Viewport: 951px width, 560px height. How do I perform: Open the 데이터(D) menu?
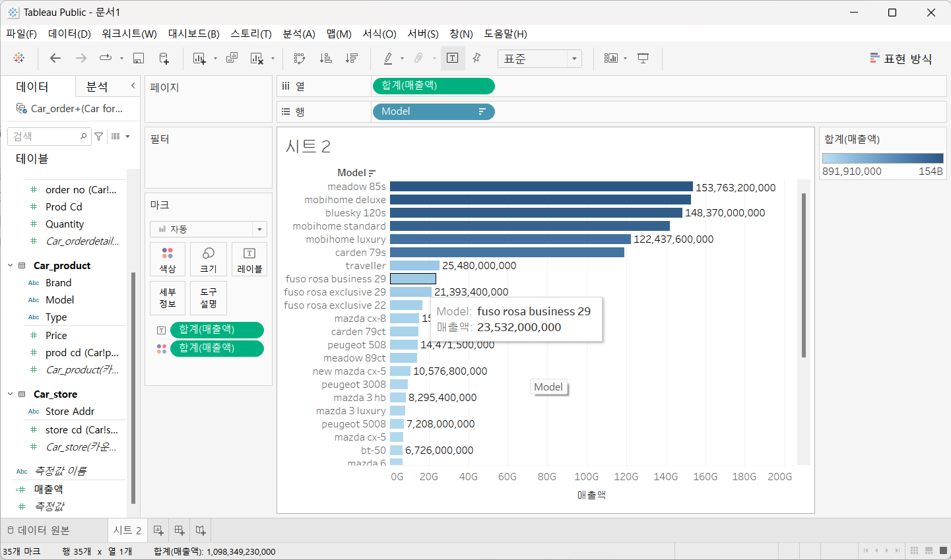(x=69, y=34)
